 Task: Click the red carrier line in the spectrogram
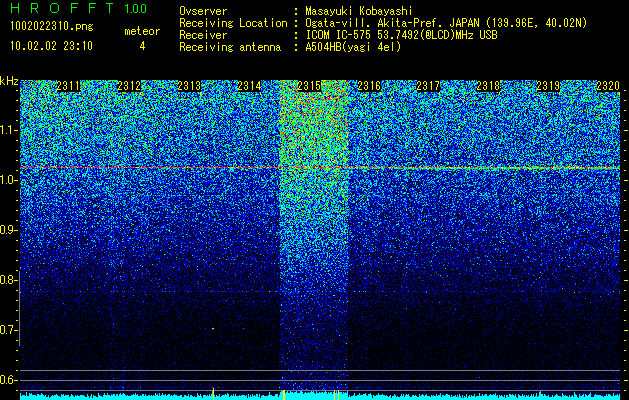pos(320,168)
